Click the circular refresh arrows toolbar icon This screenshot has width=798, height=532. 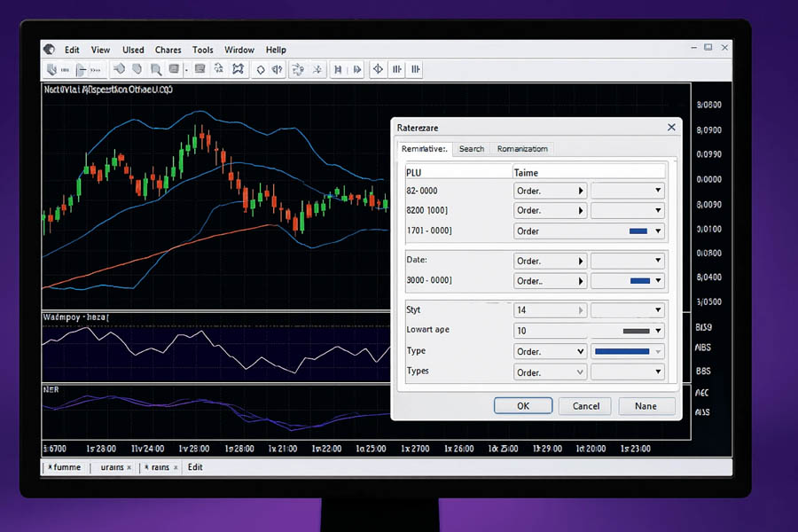(x=297, y=69)
